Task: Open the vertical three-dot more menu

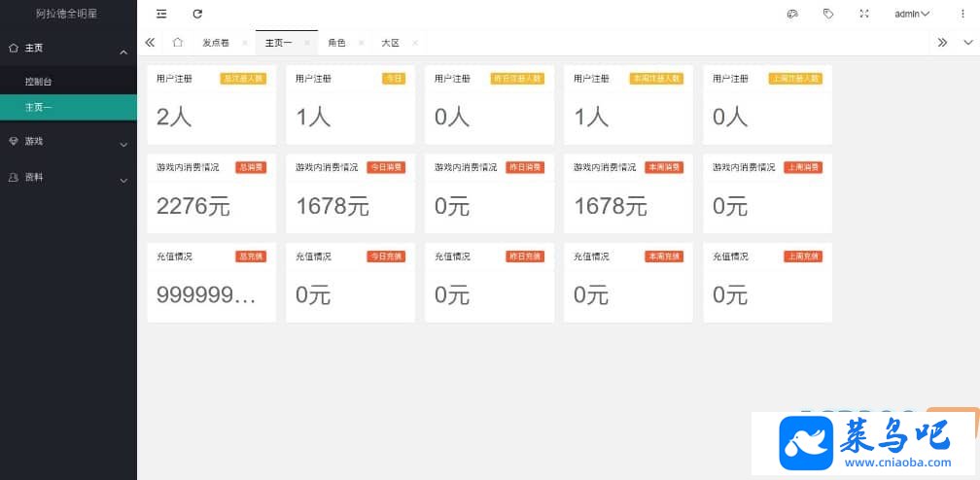Action: [x=962, y=14]
